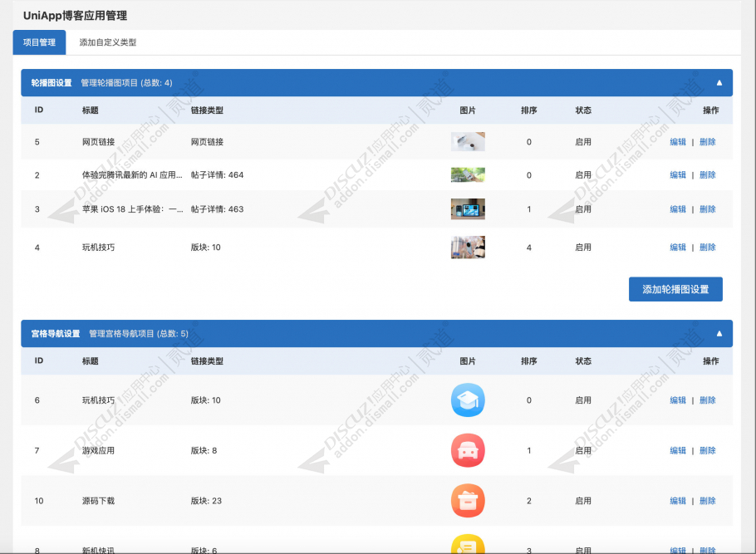This screenshot has width=756, height=554.
Task: Select 源码下载 title cell
Action: point(98,501)
